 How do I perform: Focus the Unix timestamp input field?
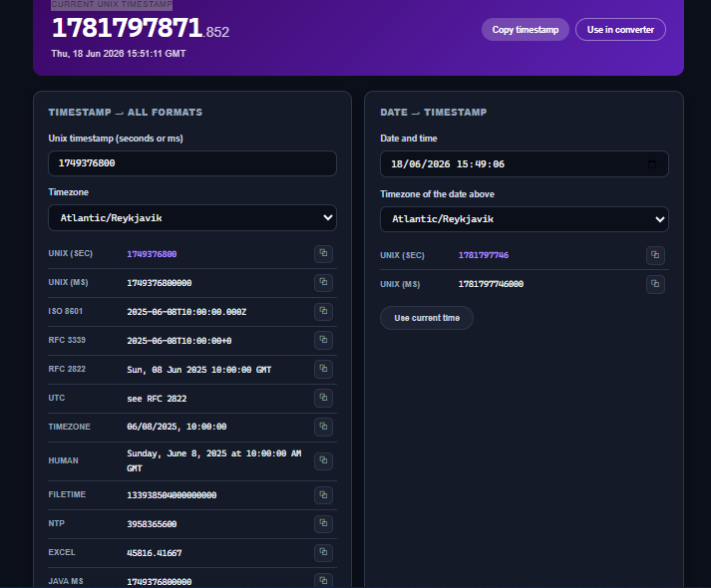click(x=192, y=163)
